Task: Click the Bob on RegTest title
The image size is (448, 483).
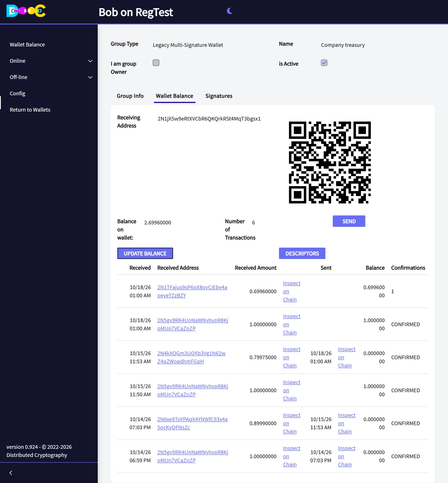Action: [x=136, y=12]
